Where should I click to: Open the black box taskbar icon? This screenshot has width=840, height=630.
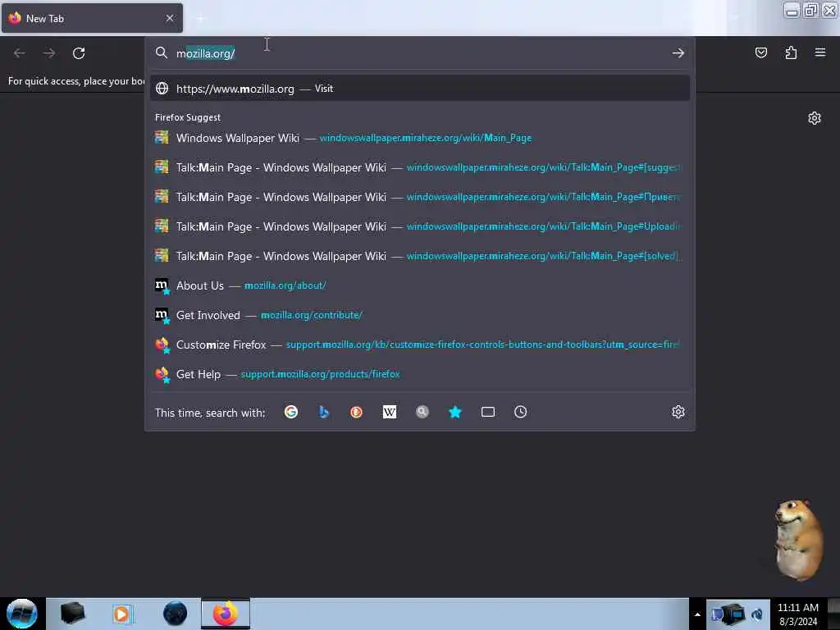point(72,614)
